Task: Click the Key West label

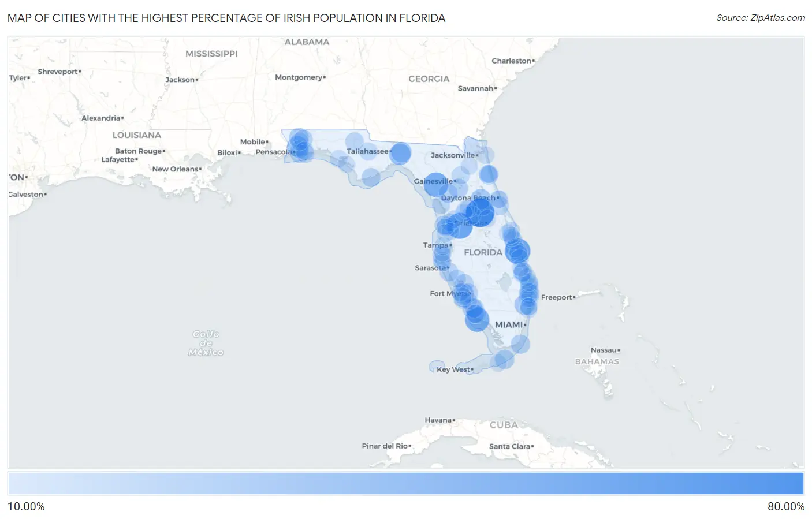Action: coord(453,369)
